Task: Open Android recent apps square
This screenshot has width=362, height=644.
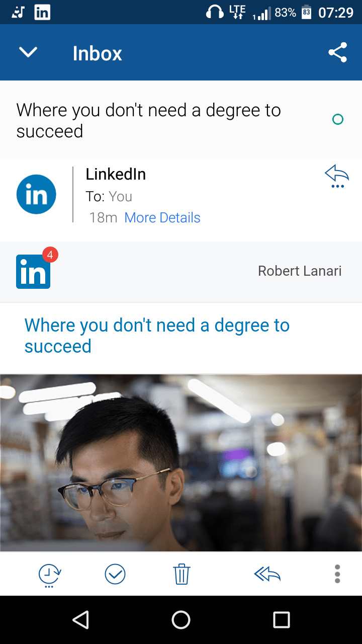Action: coord(281,620)
